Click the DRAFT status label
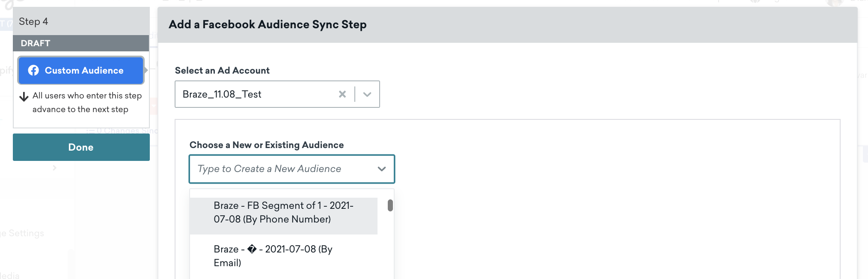This screenshot has width=868, height=279. [36, 43]
